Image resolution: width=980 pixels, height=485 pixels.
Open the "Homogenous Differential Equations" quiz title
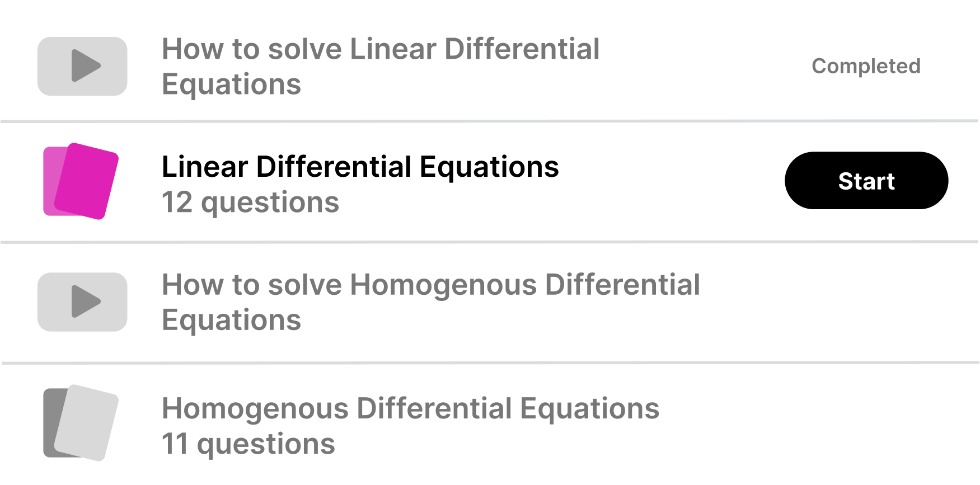[x=410, y=408]
